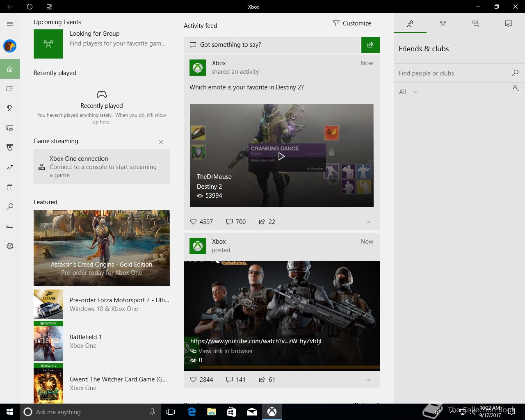Open the Looking for Group tile
Screen dimensions: 525x420
click(101, 44)
